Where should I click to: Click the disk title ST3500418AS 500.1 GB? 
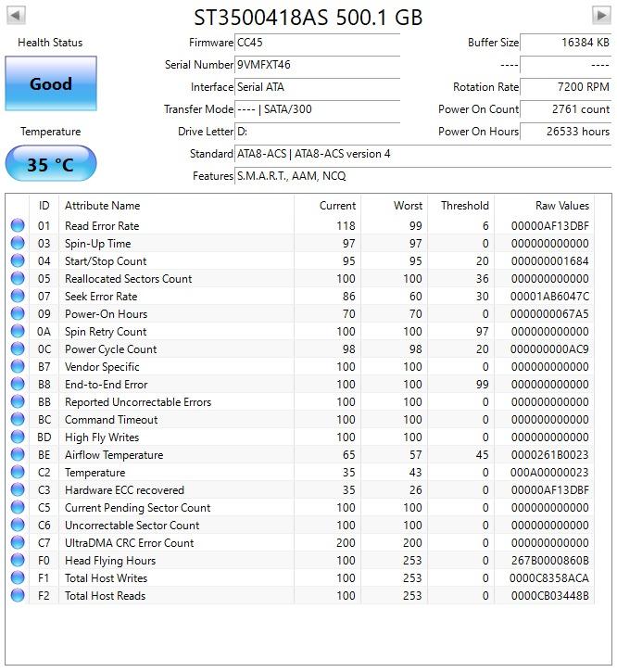(x=308, y=18)
